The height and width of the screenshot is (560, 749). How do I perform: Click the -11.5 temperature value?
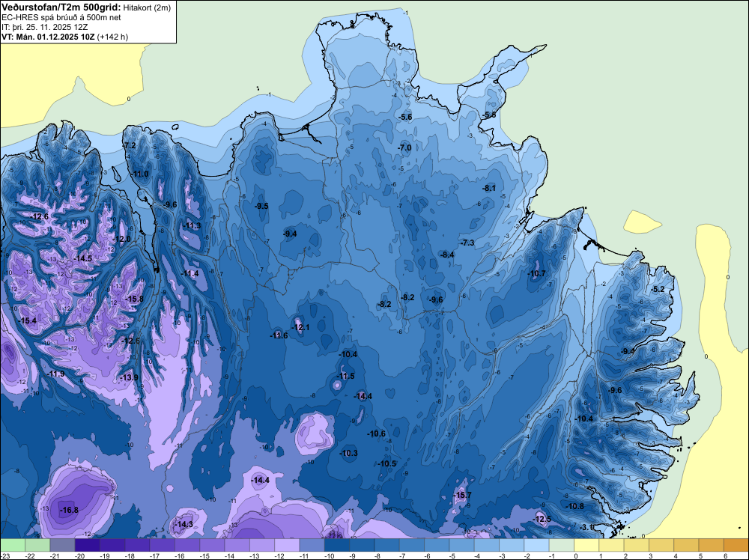pyautogui.click(x=345, y=376)
